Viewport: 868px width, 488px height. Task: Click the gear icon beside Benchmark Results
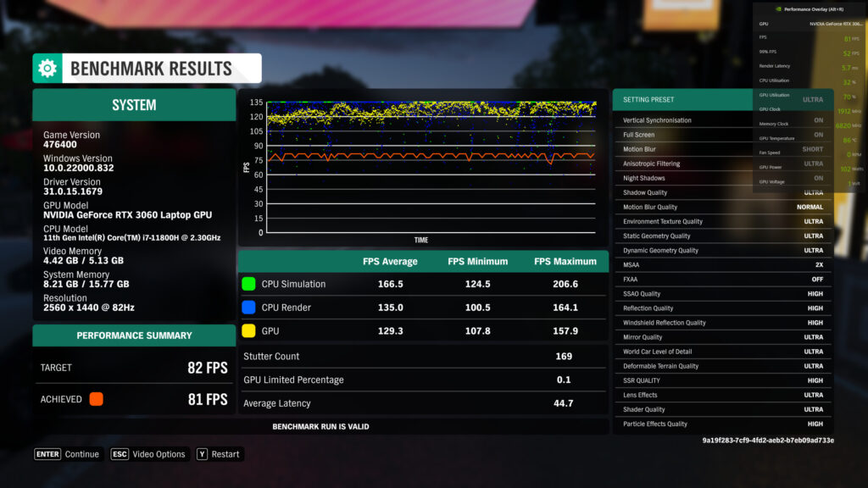coord(47,68)
